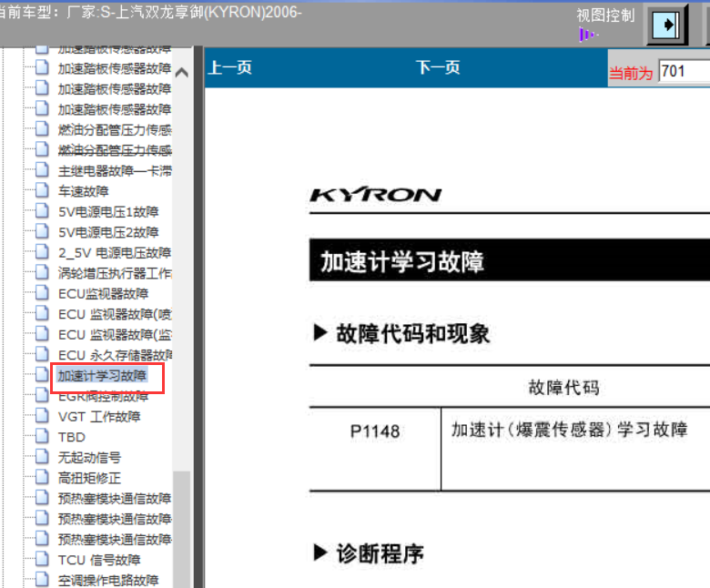
Task: Click document icon beside 5V电源电压1故障
Action: (x=42, y=211)
